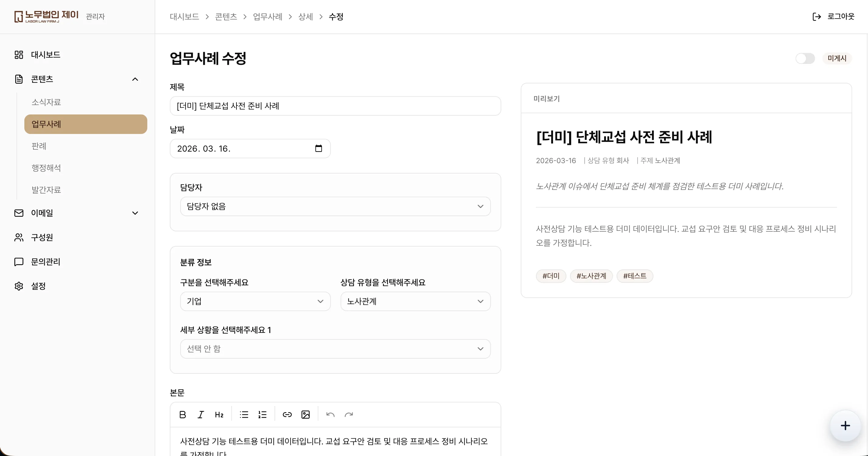868x456 pixels.
Task: Go to 업무사례 breadcrumb
Action: pos(268,16)
